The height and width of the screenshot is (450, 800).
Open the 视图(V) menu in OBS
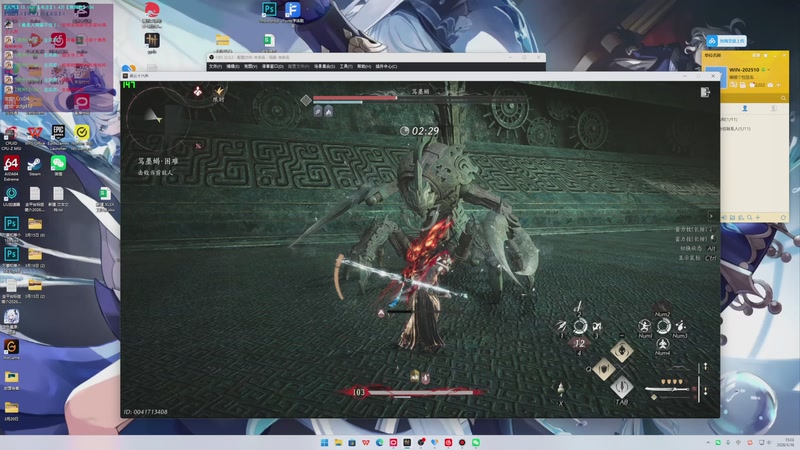coord(251,66)
